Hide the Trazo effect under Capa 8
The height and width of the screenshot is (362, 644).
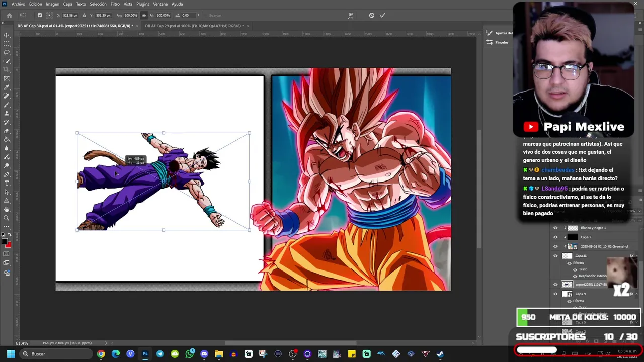pos(575,269)
